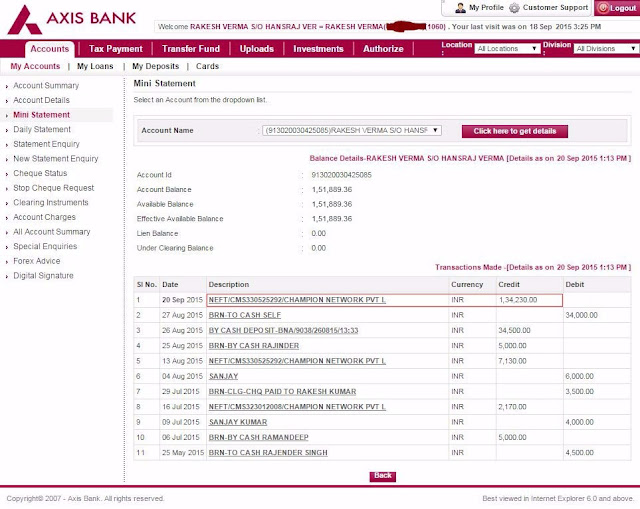The height and width of the screenshot is (509, 640).
Task: Open Statement Enquiry in sidebar
Action: 47,144
